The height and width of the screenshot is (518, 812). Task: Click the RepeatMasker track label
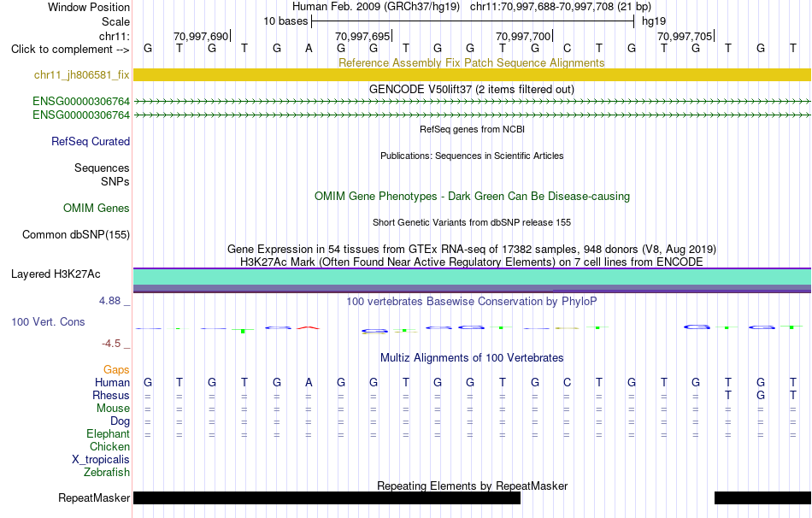[94, 497]
